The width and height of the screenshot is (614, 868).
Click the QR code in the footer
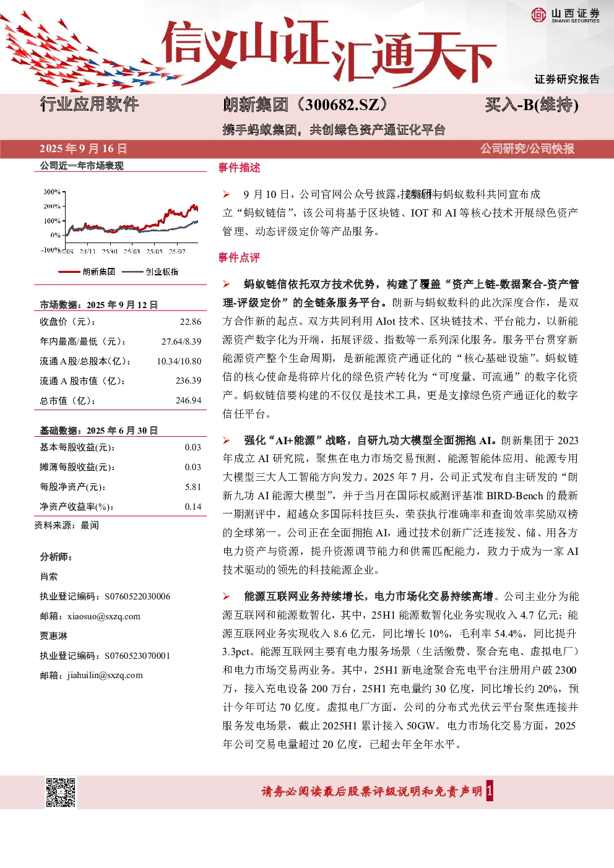pos(61,792)
